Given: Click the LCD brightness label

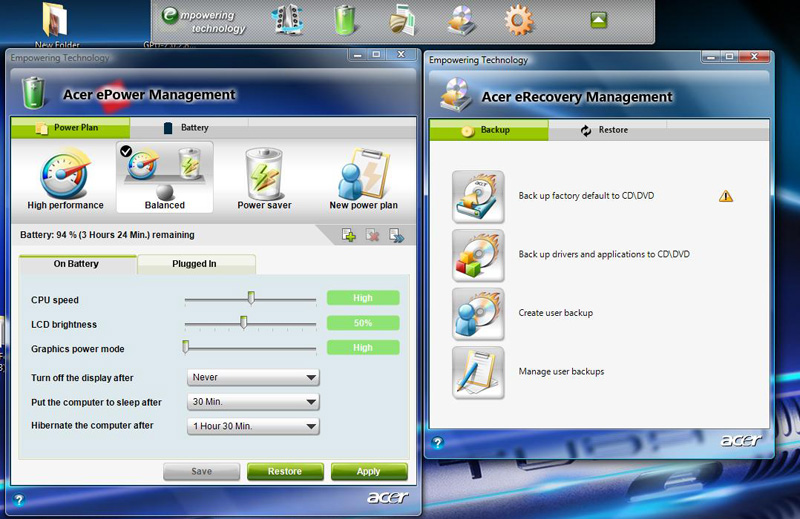Looking at the screenshot, I should [x=64, y=325].
